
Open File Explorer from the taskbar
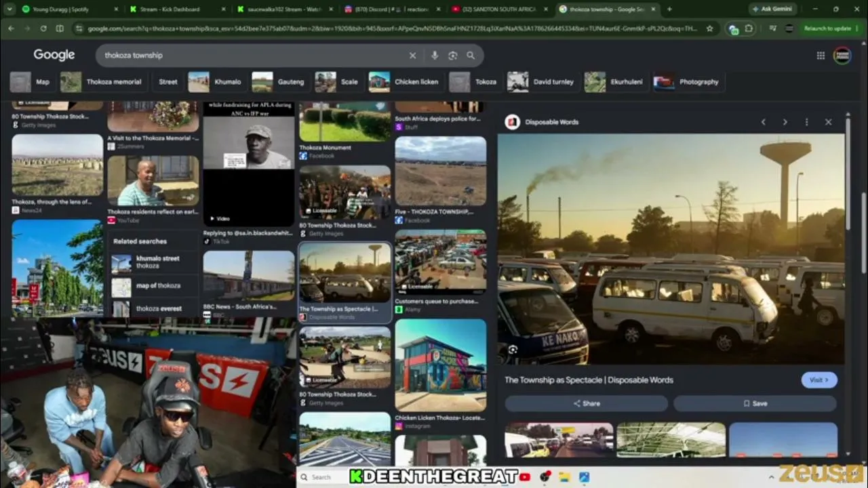564,477
